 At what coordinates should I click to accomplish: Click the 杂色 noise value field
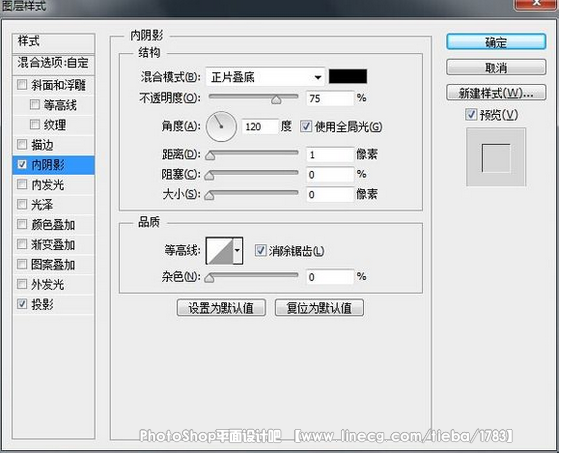330,277
